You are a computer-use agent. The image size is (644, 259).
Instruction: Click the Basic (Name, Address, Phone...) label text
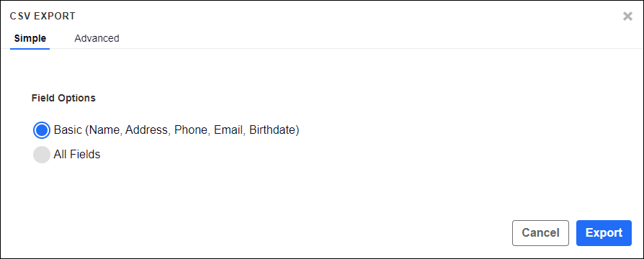click(x=176, y=130)
